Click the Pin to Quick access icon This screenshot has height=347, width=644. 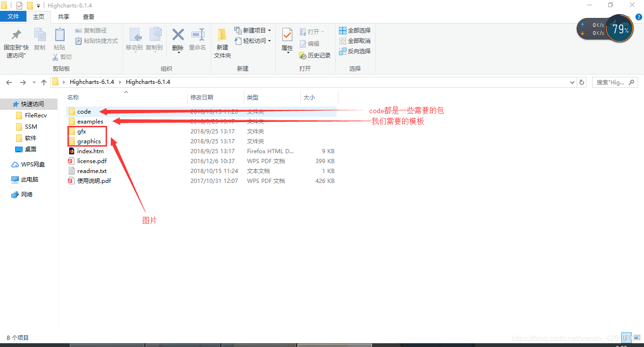[x=17, y=35]
